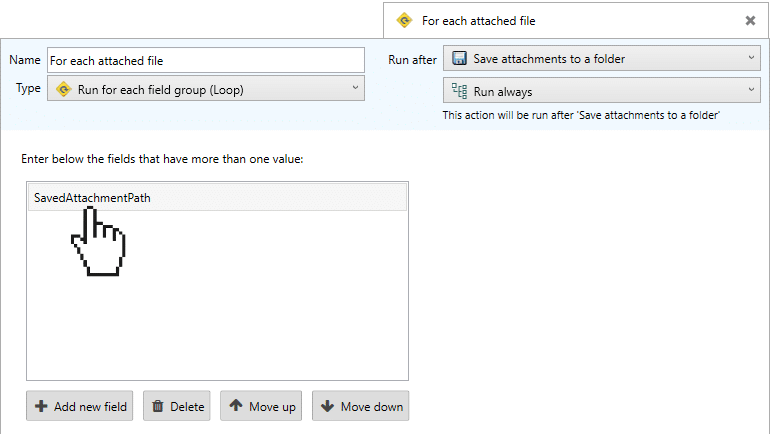
Task: Click the plus icon for Add new field
Action: tap(41, 406)
